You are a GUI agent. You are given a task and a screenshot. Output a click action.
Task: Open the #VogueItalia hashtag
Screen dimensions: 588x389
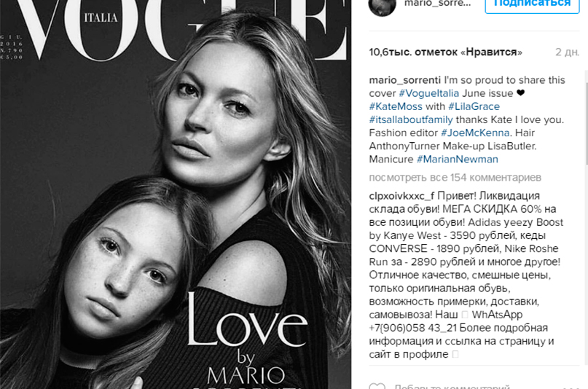(x=428, y=93)
